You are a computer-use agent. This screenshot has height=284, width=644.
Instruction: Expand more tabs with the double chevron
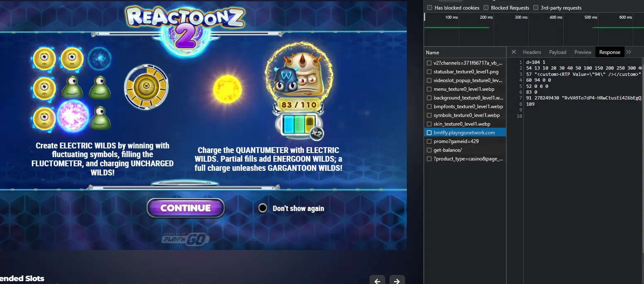[629, 52]
